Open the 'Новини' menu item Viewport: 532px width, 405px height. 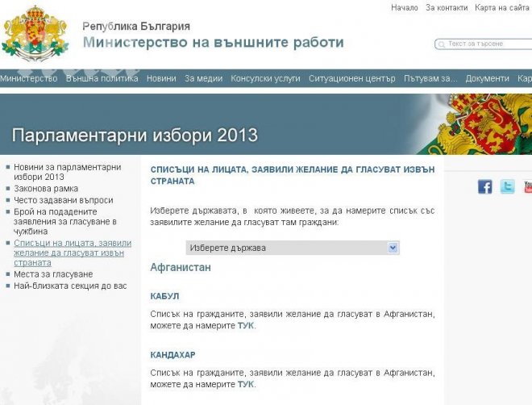point(161,78)
